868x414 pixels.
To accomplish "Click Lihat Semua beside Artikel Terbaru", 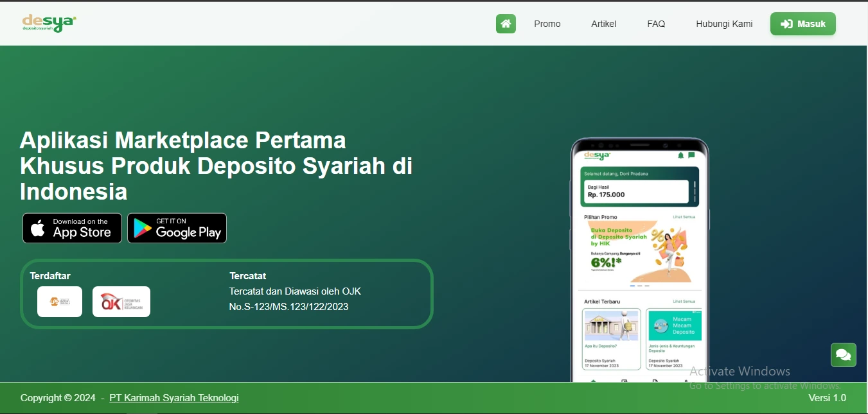I will point(684,301).
